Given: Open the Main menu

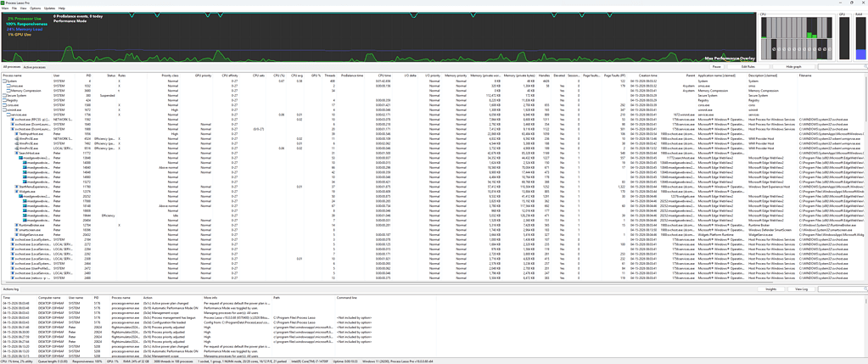Looking at the screenshot, I should point(5,8).
